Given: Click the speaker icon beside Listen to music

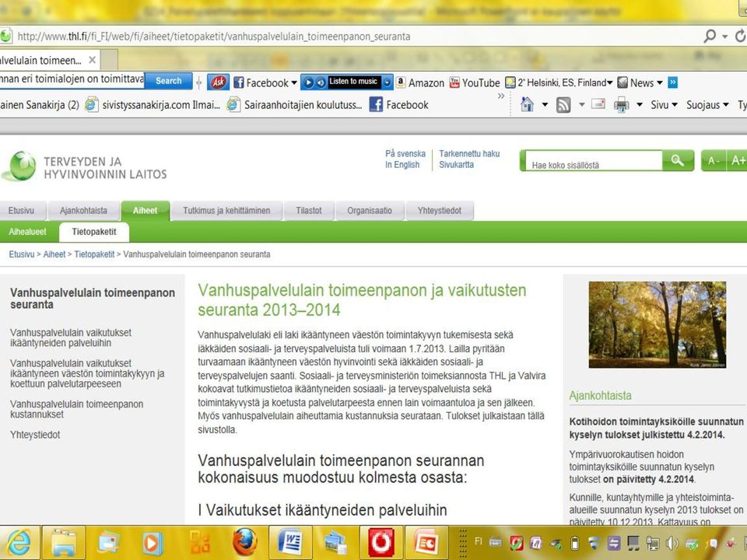Looking at the screenshot, I should pyautogui.click(x=321, y=82).
